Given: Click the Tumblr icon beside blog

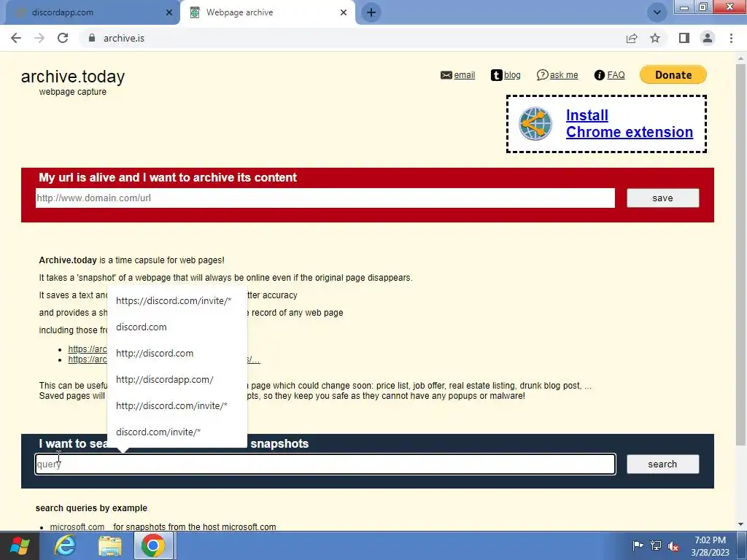Looking at the screenshot, I should (496, 75).
